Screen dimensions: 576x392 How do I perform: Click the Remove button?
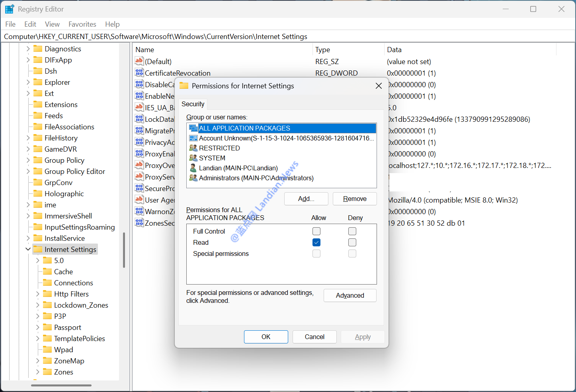[x=355, y=199]
